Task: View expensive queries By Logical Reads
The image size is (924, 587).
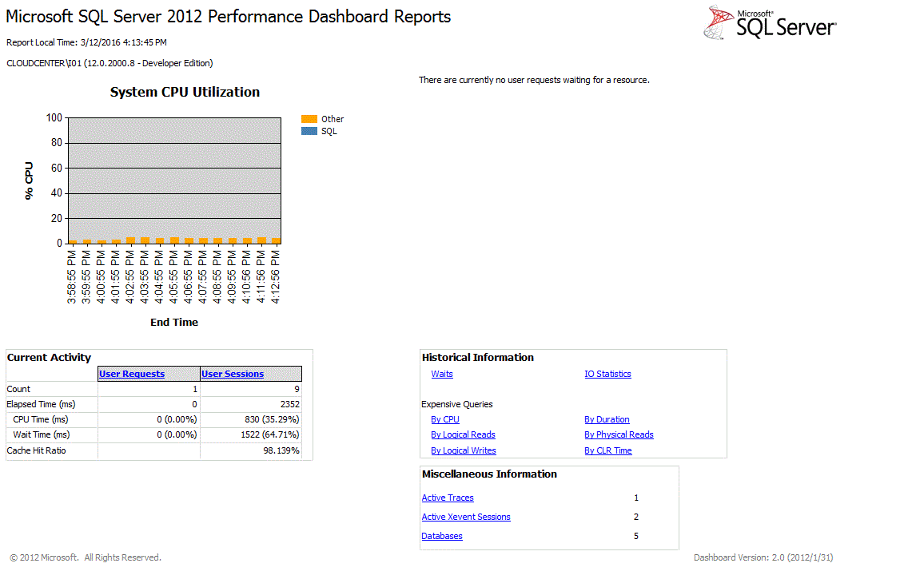Action: click(x=463, y=434)
